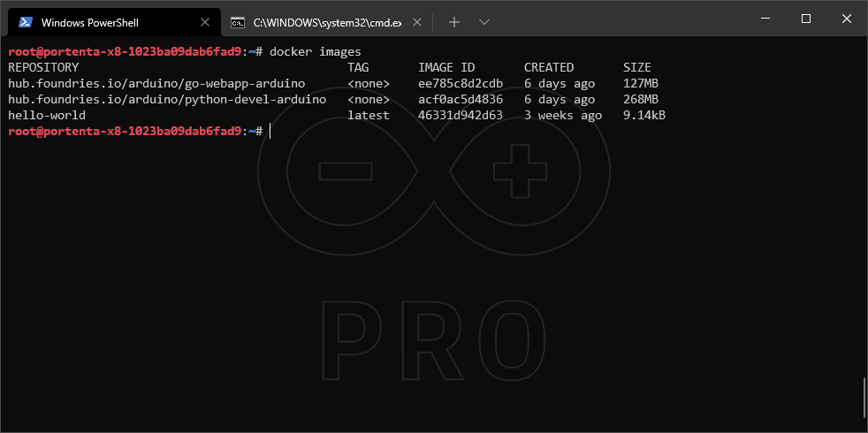The height and width of the screenshot is (433, 868).
Task: Click the REPOSITORY column header text
Action: 43,67
